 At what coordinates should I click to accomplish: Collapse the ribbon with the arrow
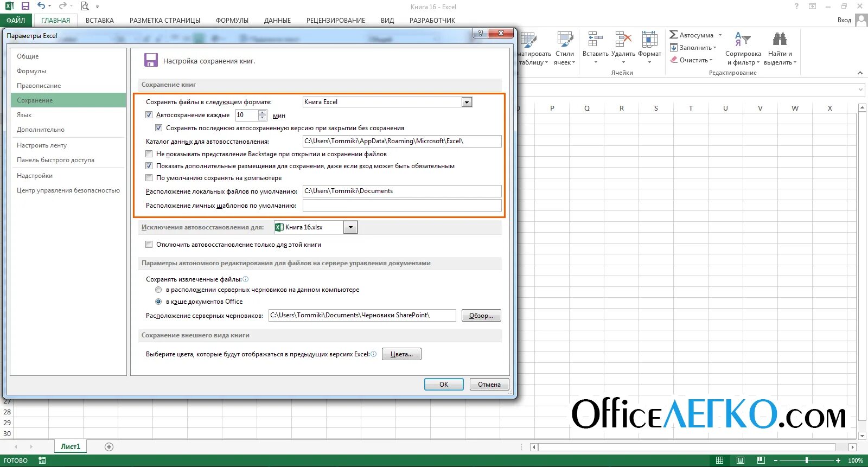(860, 73)
